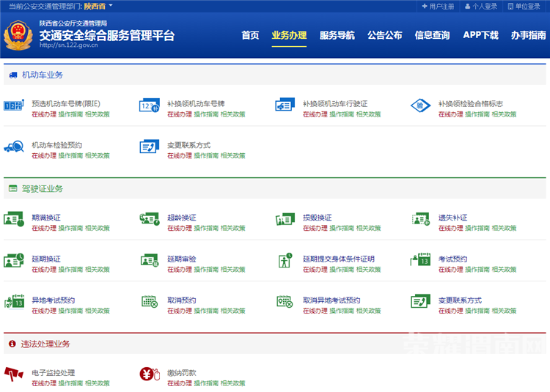Click the 预选机动车号牌 license plate icon
This screenshot has width=550, height=392.
tap(14, 107)
